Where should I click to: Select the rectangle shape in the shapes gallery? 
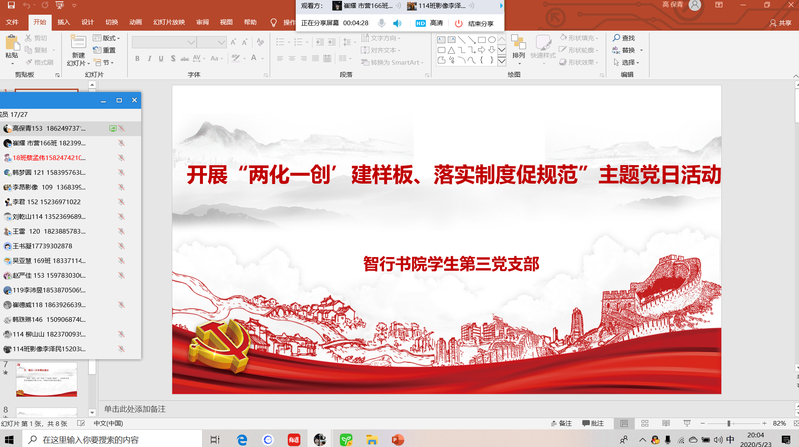(x=482, y=39)
